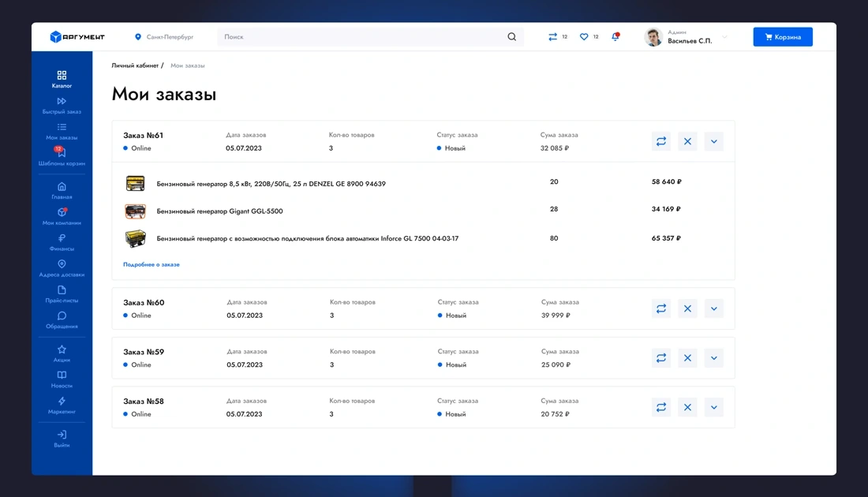The width and height of the screenshot is (868, 497).
Task: Open Inforce GL 7500 generator thumbnail
Action: pos(135,238)
